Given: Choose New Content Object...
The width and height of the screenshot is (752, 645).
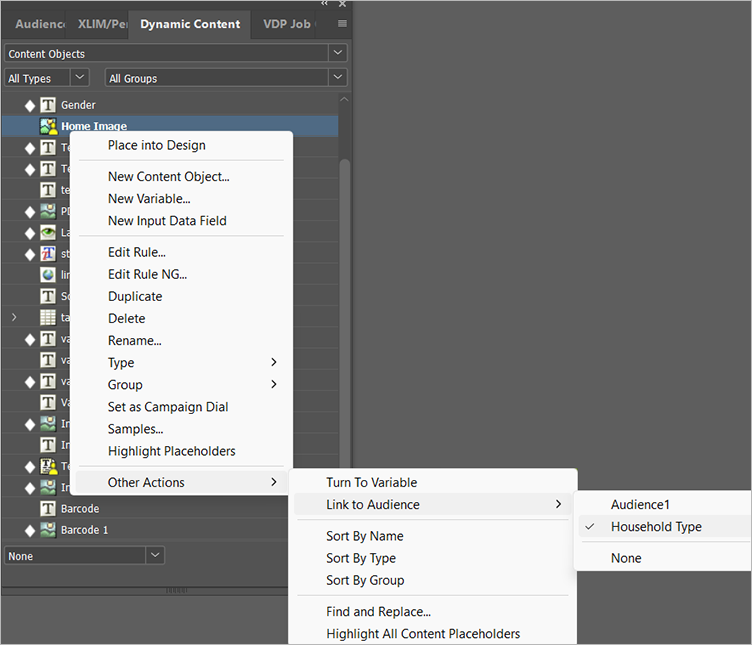Looking at the screenshot, I should [169, 177].
